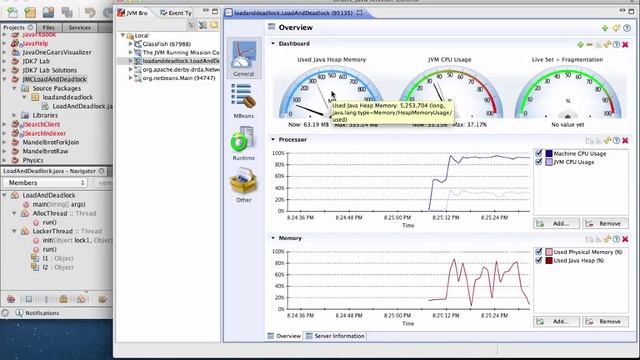Click the connection icon in JVM Browser toolbar

203,25
